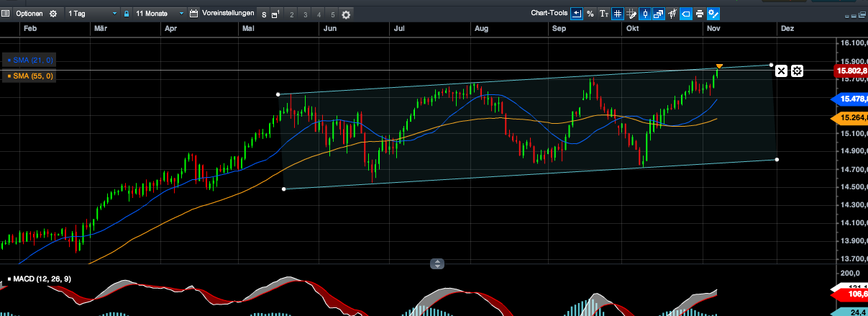Select the upper channel line's left handle

(278, 94)
